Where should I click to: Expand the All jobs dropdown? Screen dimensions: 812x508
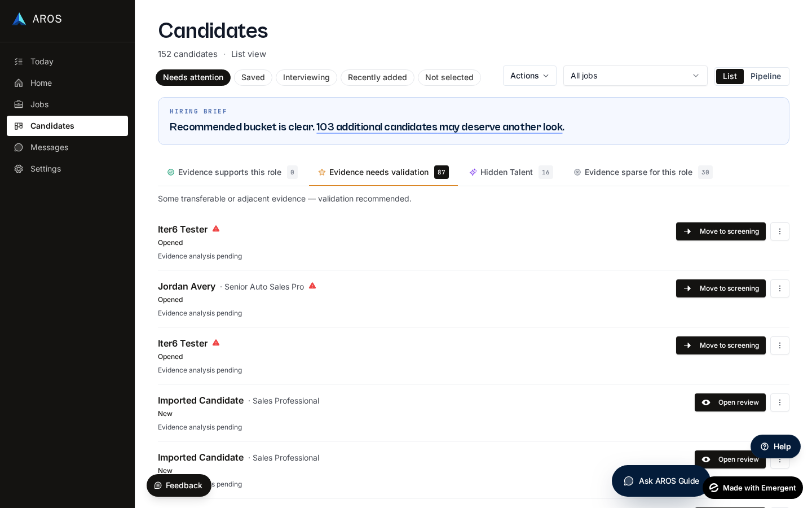pyautogui.click(x=635, y=76)
